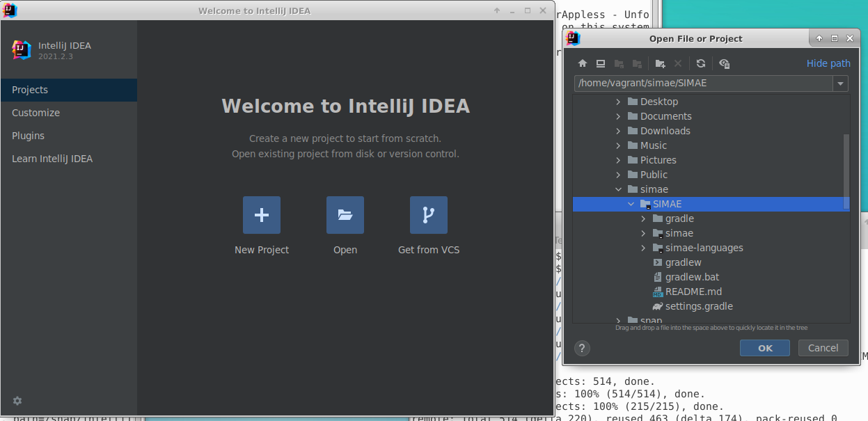Select gradlew in file tree
This screenshot has height=421, width=868.
click(711, 262)
